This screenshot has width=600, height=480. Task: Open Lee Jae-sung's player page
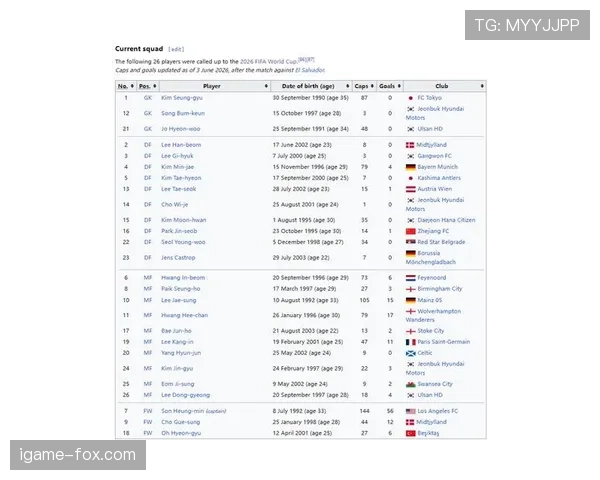(x=179, y=300)
